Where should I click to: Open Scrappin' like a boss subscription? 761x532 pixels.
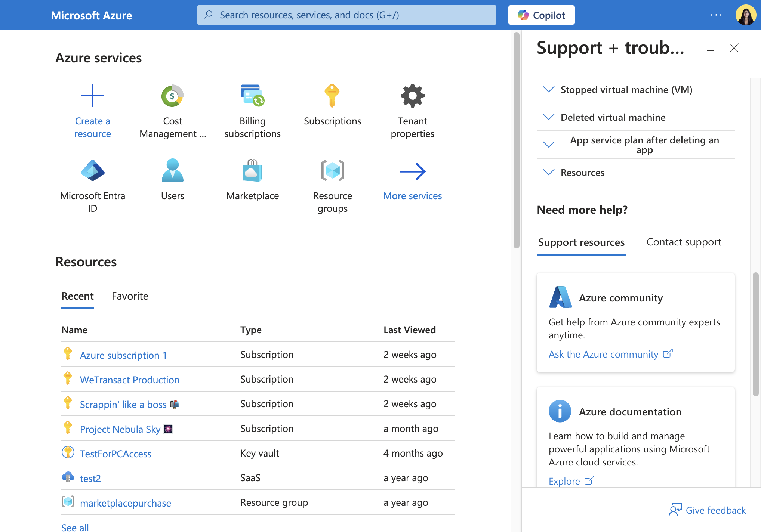pyautogui.click(x=129, y=404)
